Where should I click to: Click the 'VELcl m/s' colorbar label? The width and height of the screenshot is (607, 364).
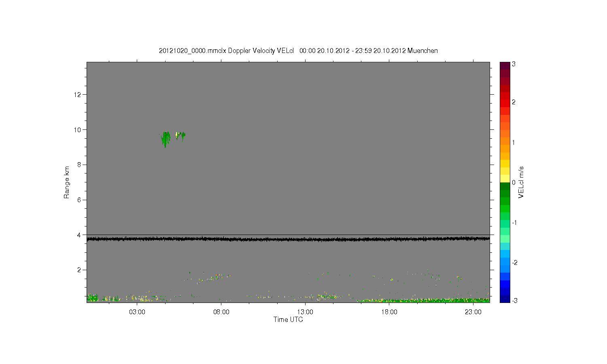tap(521, 182)
